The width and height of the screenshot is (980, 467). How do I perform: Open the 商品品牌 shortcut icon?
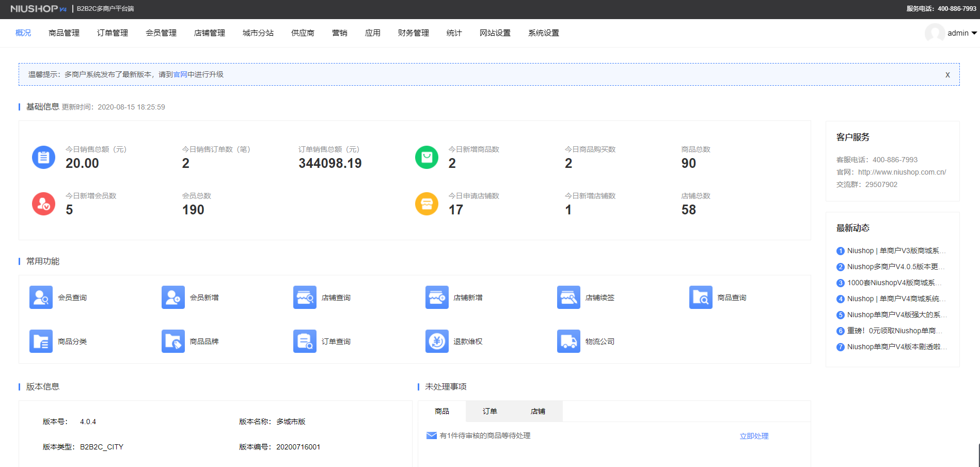point(173,341)
